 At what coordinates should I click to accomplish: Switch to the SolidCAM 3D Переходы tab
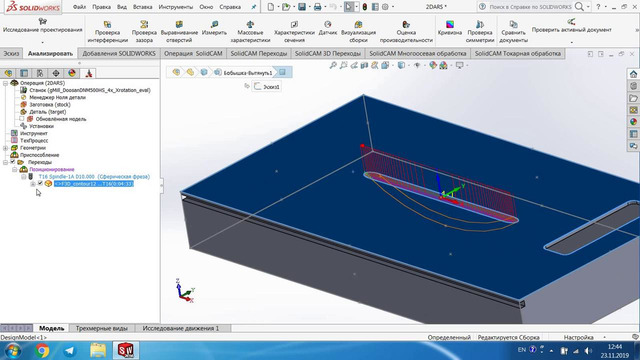[328, 53]
